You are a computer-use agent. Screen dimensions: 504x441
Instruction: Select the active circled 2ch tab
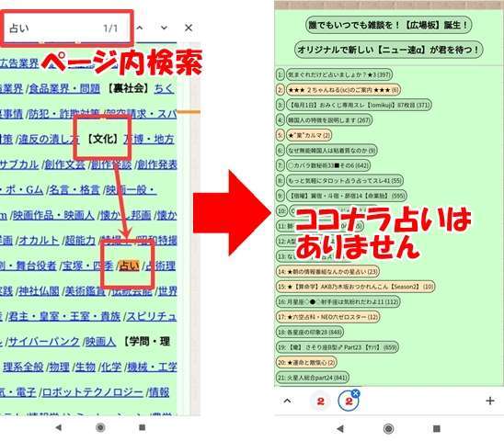[349, 401]
